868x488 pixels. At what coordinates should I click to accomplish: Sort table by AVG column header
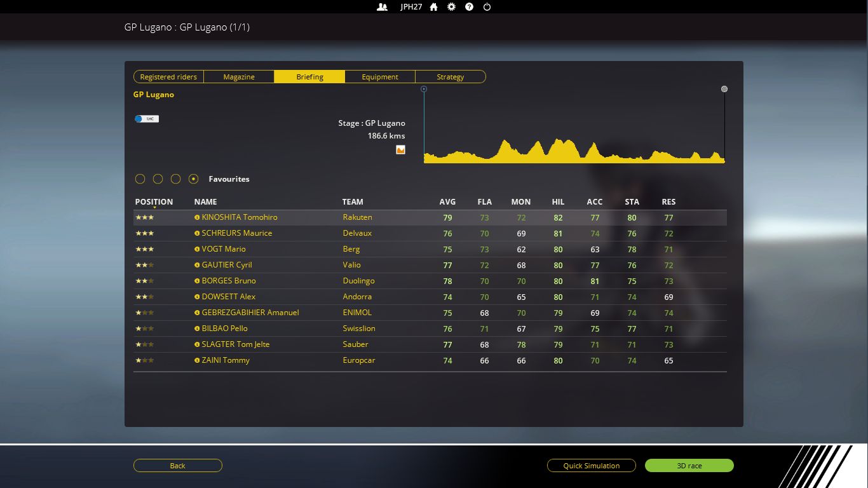(447, 202)
